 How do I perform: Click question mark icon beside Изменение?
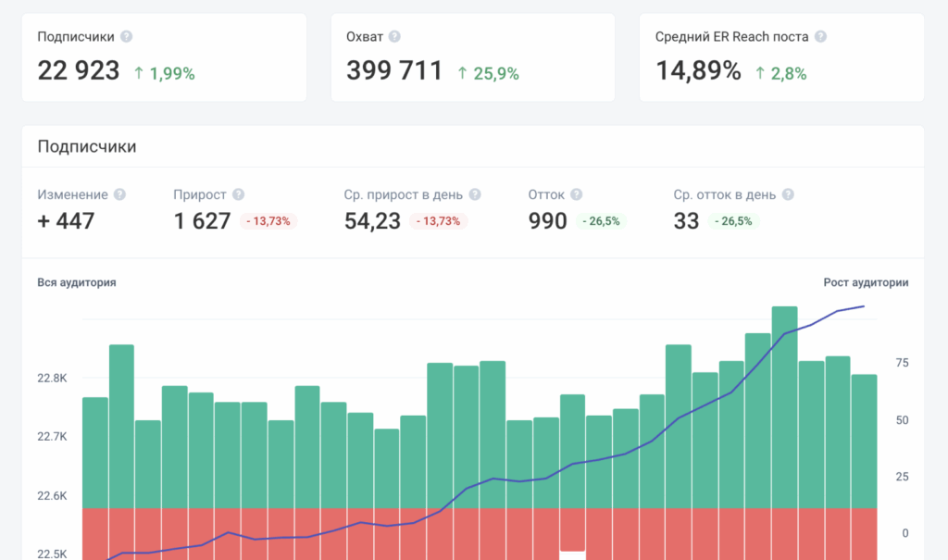click(119, 195)
